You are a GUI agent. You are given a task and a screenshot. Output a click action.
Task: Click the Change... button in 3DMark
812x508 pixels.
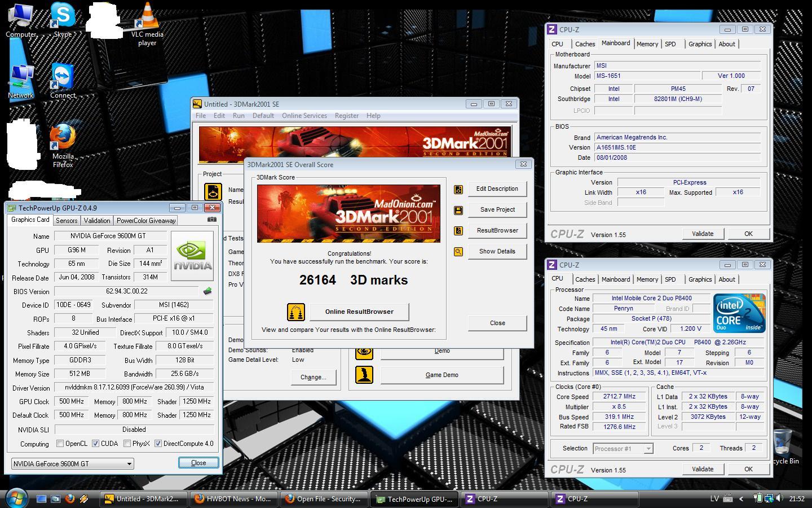pyautogui.click(x=313, y=377)
